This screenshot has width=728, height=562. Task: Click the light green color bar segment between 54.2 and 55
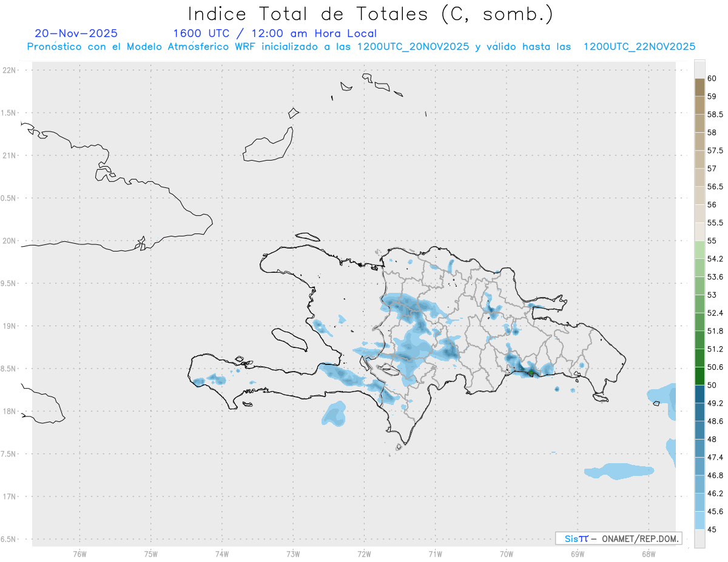click(699, 250)
